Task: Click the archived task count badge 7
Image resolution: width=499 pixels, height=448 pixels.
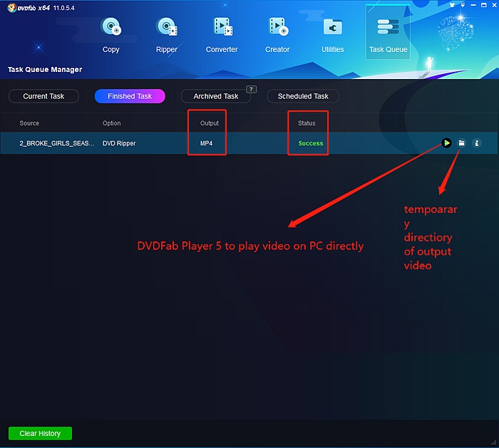Action: click(252, 89)
